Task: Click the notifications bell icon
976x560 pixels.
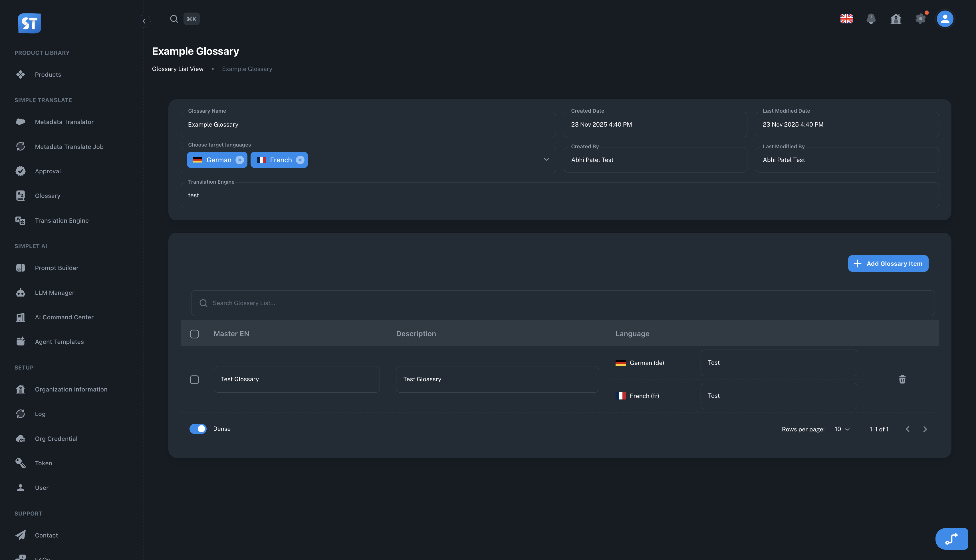Action: [x=871, y=19]
